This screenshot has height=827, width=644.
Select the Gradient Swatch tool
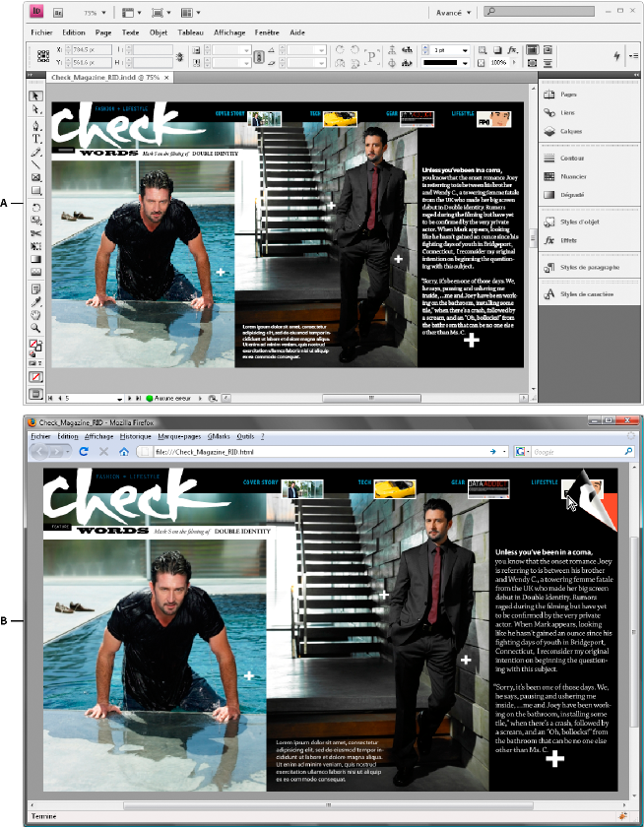35,259
